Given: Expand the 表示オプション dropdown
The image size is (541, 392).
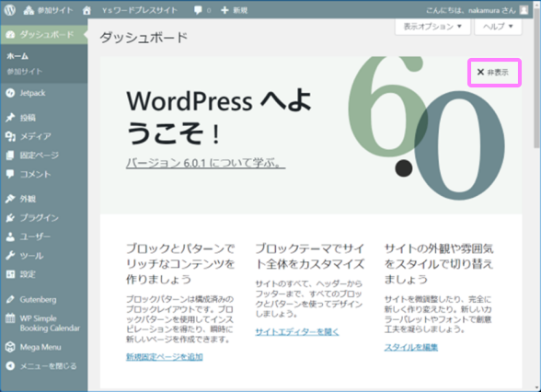Looking at the screenshot, I should click(432, 27).
